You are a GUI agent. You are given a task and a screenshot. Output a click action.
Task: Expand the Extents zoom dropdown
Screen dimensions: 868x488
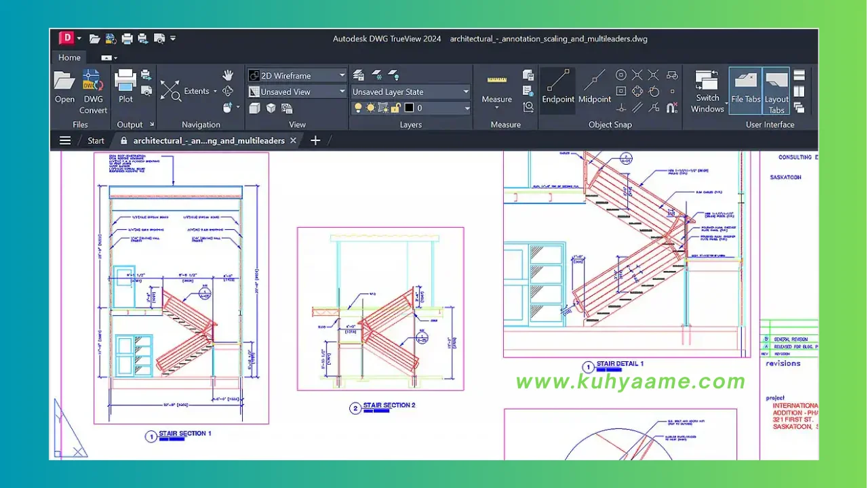tap(215, 91)
